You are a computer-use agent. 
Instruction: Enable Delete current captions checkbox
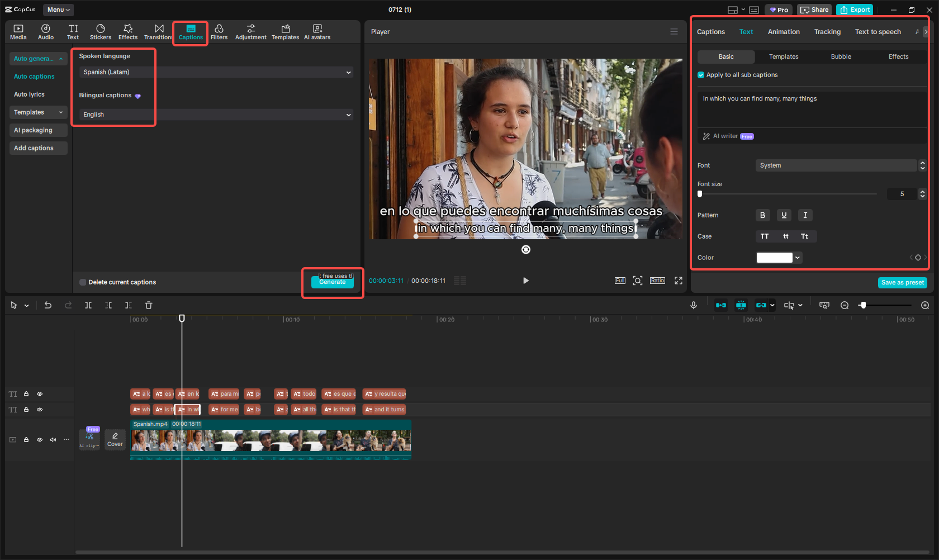(x=83, y=282)
